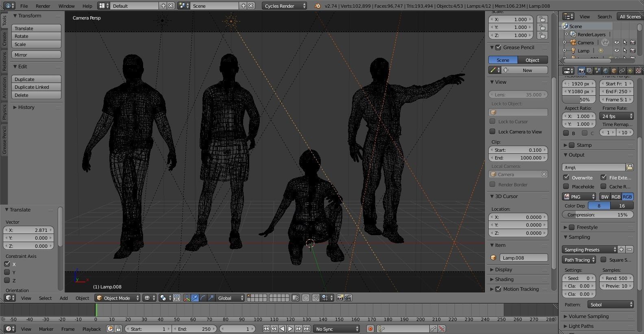Toggle snap magnet during transform
This screenshot has height=334, width=644.
pyautogui.click(x=315, y=298)
